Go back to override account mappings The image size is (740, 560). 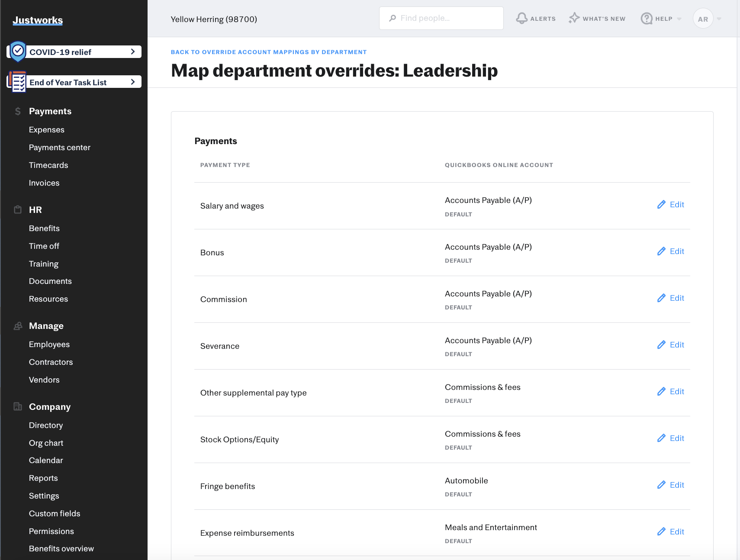pyautogui.click(x=268, y=52)
